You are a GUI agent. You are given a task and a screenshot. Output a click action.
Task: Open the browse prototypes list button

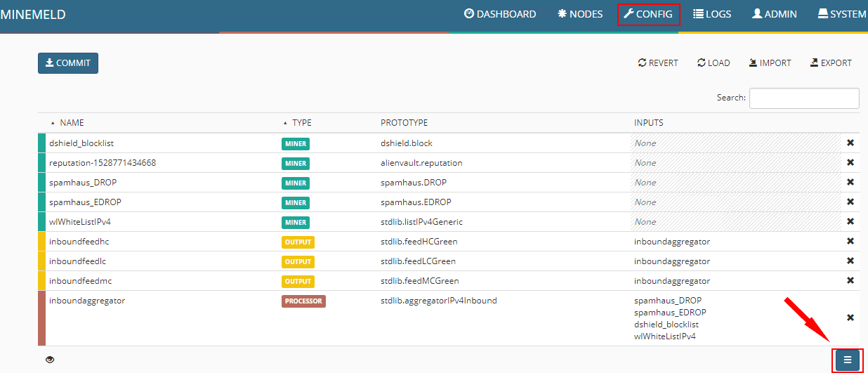pos(848,360)
